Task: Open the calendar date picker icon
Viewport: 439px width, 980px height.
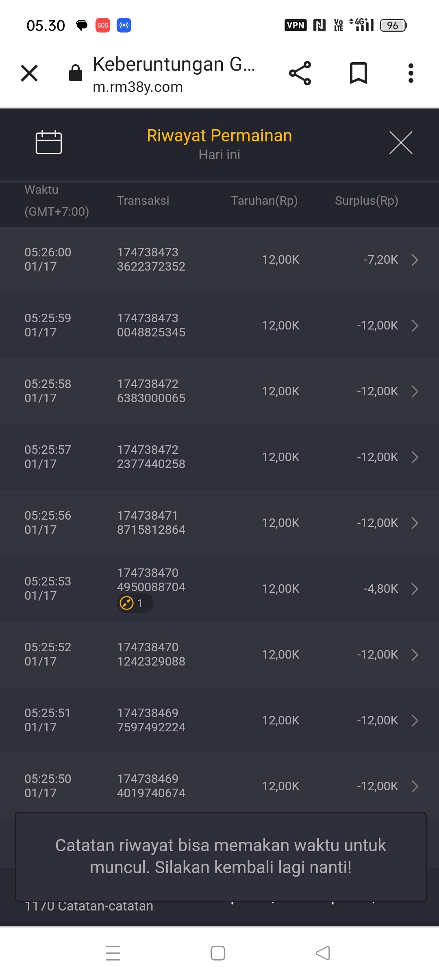Action: point(49,142)
